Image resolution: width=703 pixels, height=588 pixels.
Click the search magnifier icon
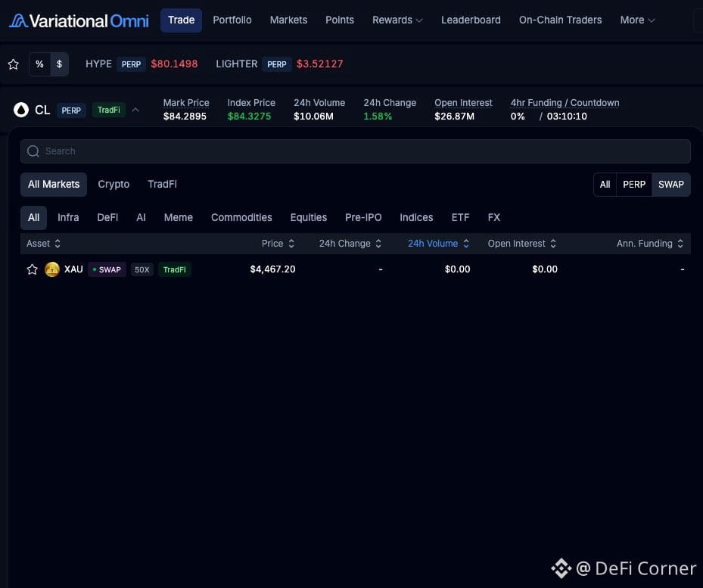(x=33, y=151)
